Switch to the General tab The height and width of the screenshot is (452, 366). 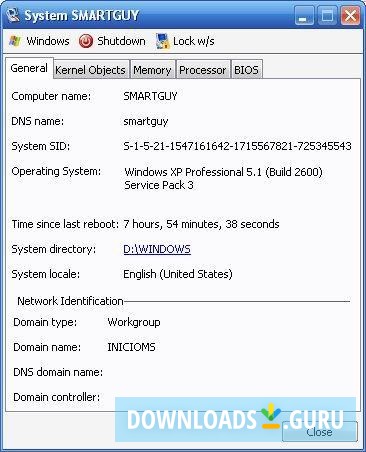point(29,68)
